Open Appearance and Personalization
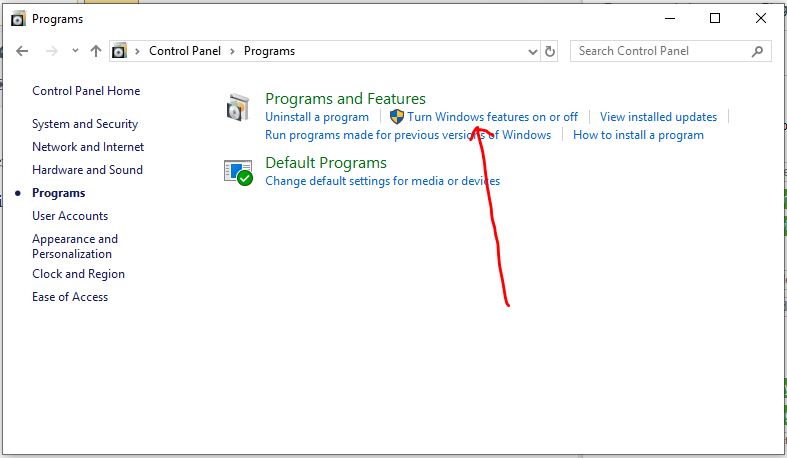Image resolution: width=787 pixels, height=458 pixels. pos(75,246)
